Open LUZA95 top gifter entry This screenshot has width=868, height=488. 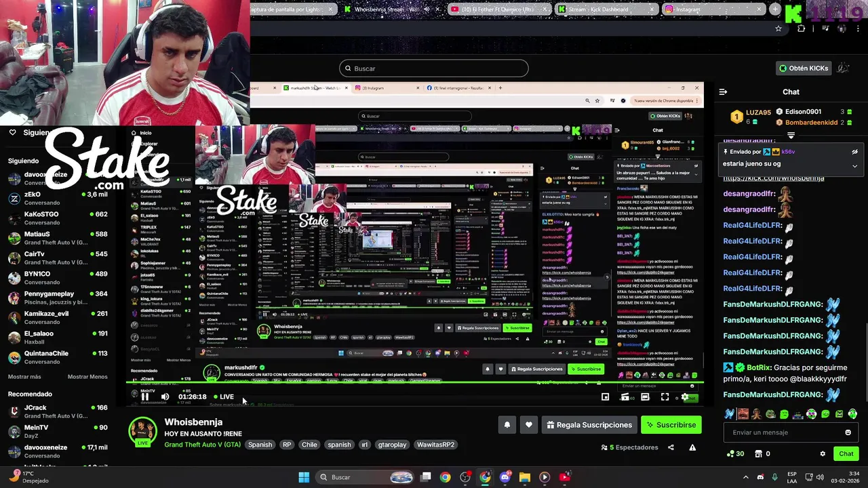pyautogui.click(x=751, y=116)
